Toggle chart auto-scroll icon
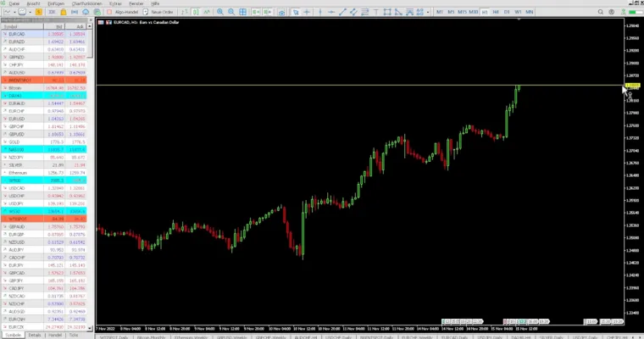Screen dimensions: 644x339 256,12
